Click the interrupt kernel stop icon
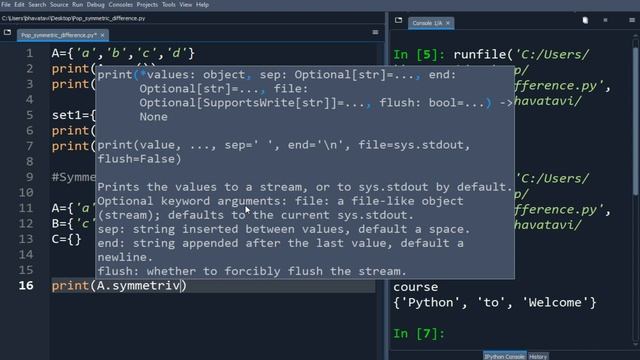 [x=605, y=20]
